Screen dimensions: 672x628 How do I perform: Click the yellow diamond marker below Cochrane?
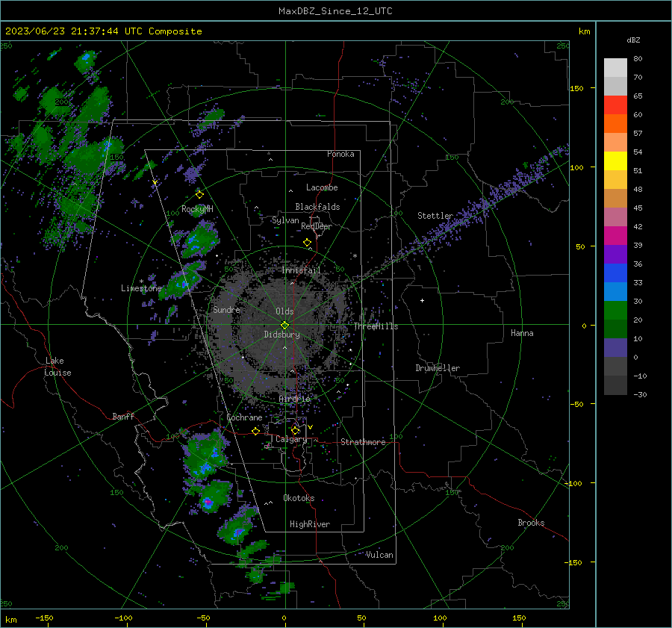click(255, 431)
